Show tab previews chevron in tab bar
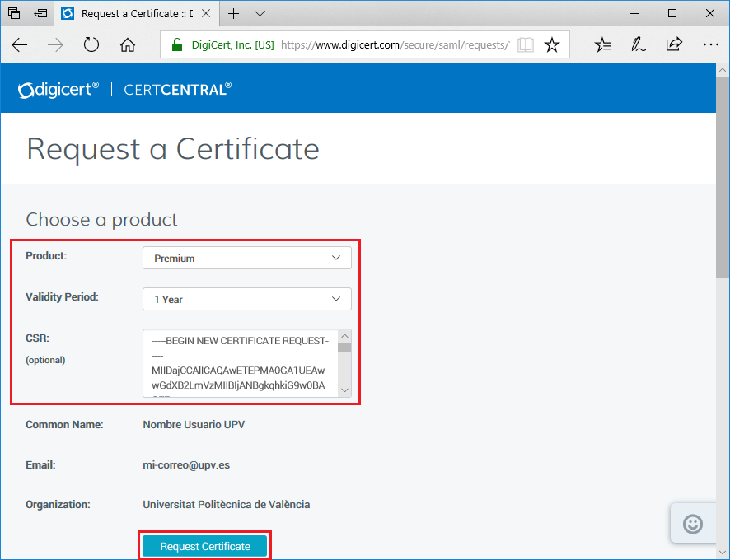The width and height of the screenshot is (730, 560). click(260, 14)
